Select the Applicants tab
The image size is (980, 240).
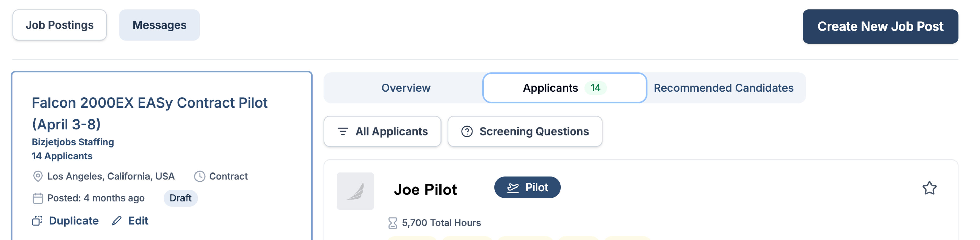[565, 88]
